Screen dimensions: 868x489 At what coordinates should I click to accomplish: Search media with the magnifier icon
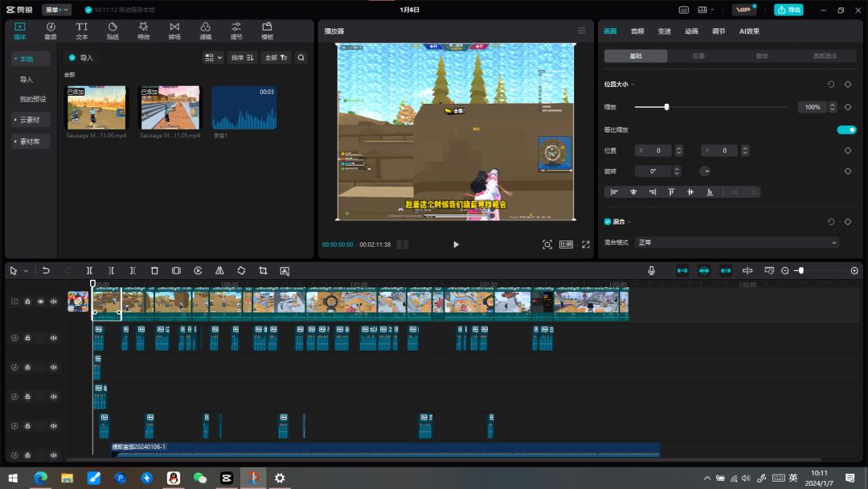click(x=301, y=58)
